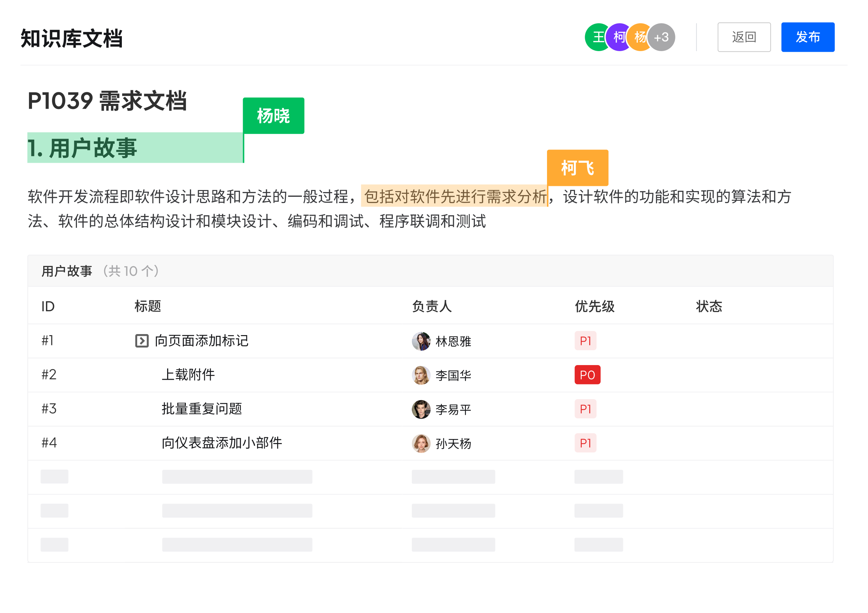868x613 pixels.
Task: Open the 批量重复问题 story title
Action: click(202, 409)
